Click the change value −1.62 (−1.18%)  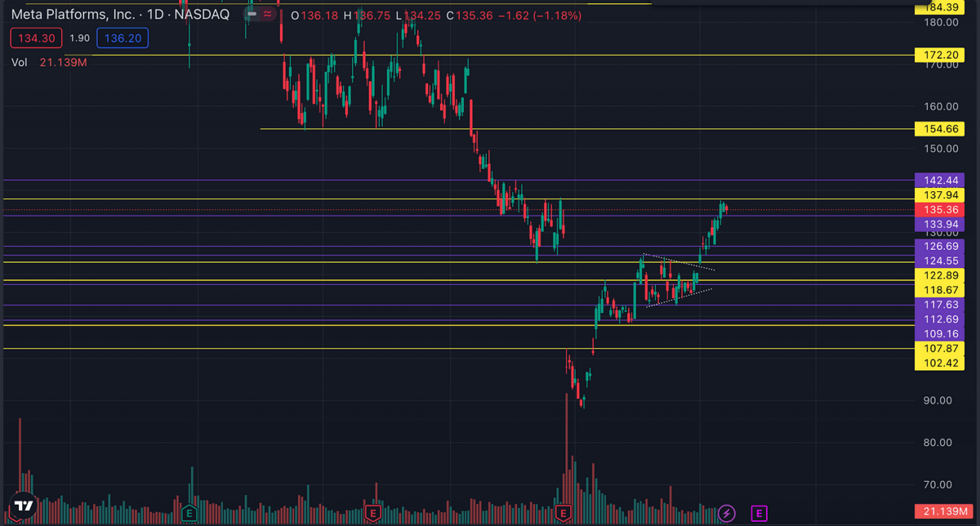(540, 16)
